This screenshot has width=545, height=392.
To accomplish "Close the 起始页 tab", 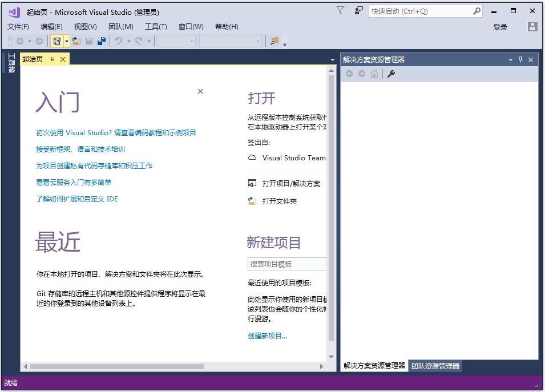I will click(63, 59).
